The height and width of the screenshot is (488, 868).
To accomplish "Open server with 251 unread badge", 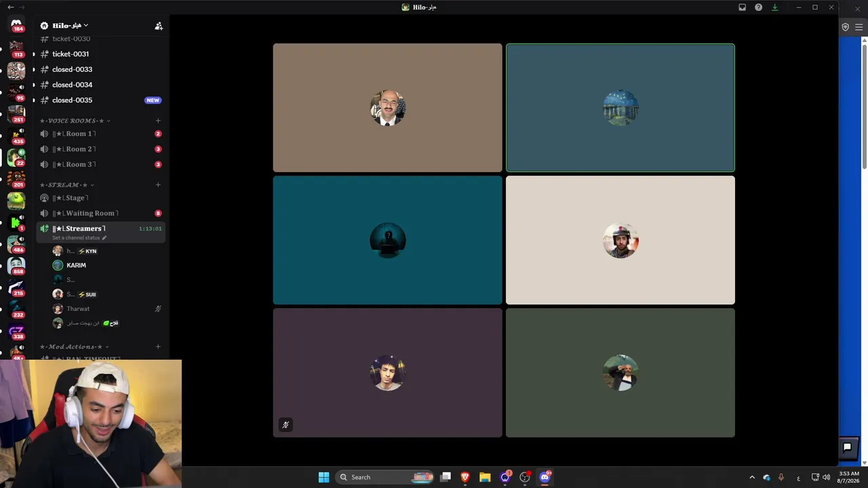I will click(x=16, y=113).
